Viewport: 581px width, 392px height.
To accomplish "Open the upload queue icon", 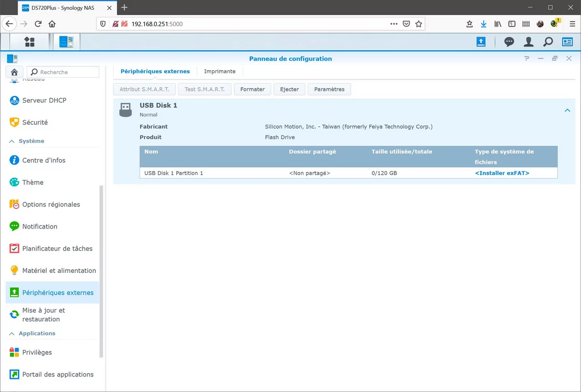I will point(481,42).
